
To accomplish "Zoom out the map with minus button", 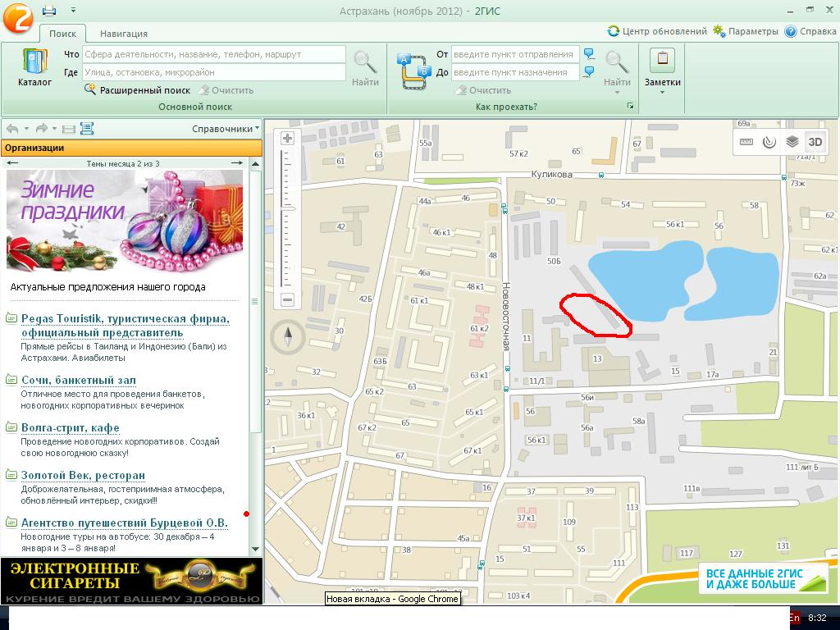I will (288, 299).
